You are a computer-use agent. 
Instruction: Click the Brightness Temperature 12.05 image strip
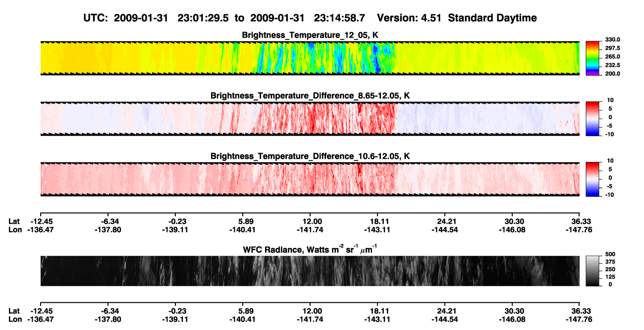click(x=310, y=58)
